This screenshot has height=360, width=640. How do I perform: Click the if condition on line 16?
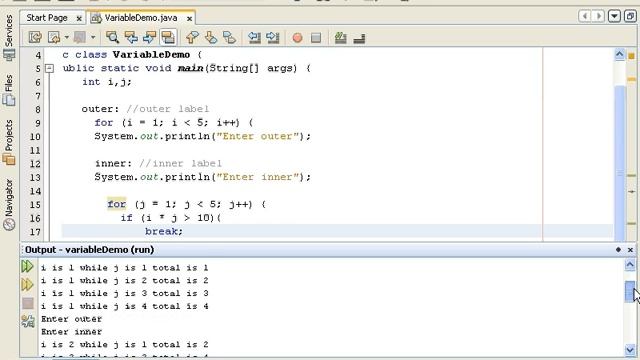pos(177,218)
